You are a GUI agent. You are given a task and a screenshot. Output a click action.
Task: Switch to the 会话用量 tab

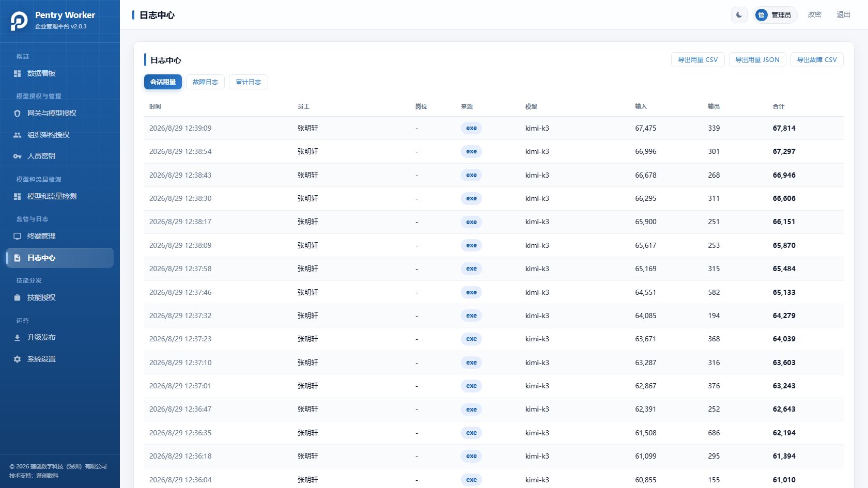click(163, 82)
